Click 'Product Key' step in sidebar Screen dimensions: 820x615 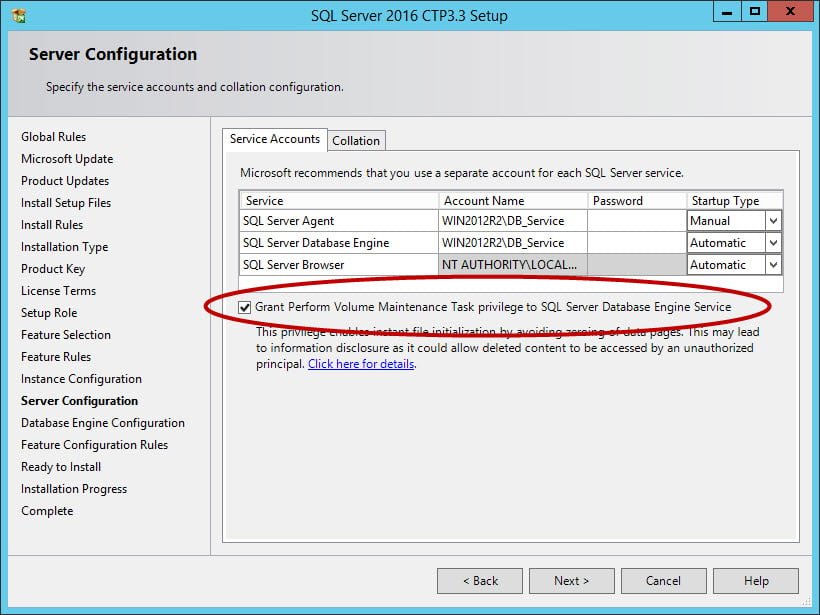[x=53, y=269]
